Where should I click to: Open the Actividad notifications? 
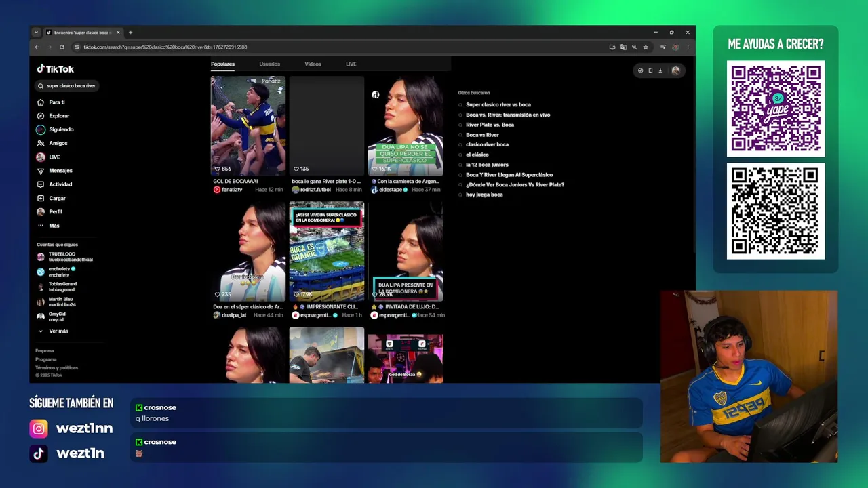[x=54, y=184]
